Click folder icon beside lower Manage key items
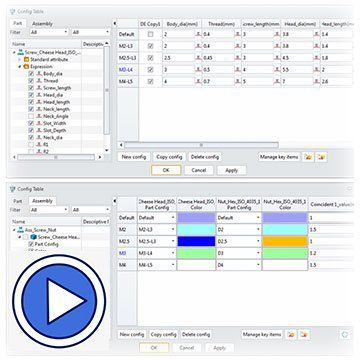The height and width of the screenshot is (360, 360). [291, 334]
